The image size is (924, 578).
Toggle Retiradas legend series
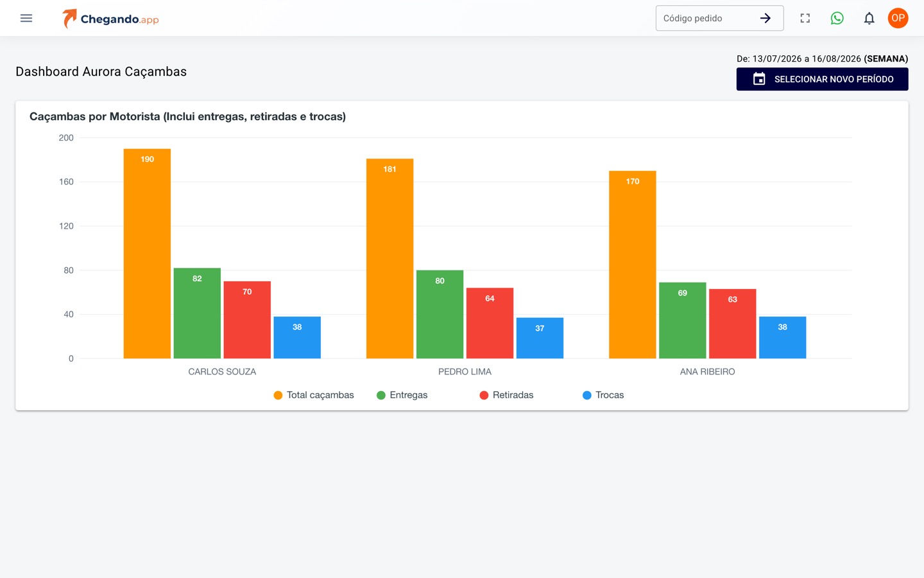(x=506, y=395)
